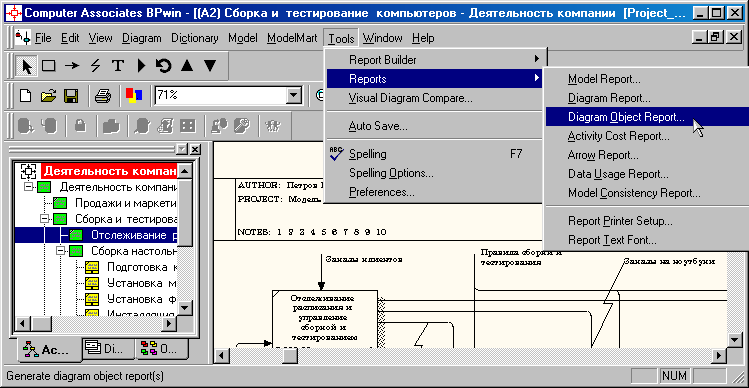The image size is (749, 388).
Task: Collapse top Деятельность компании tree node
Action: (x=28, y=187)
